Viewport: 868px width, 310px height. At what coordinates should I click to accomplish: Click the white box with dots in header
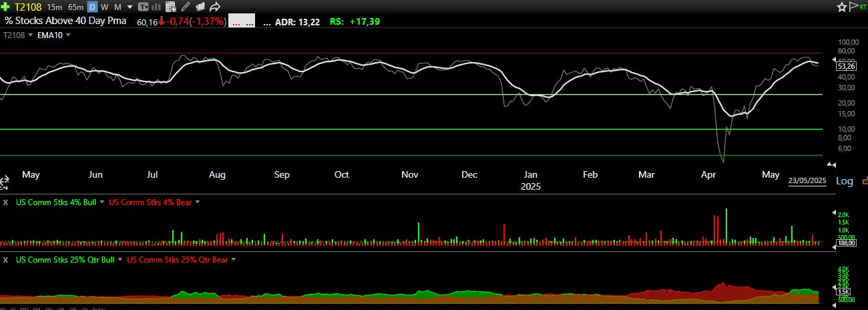tap(242, 21)
